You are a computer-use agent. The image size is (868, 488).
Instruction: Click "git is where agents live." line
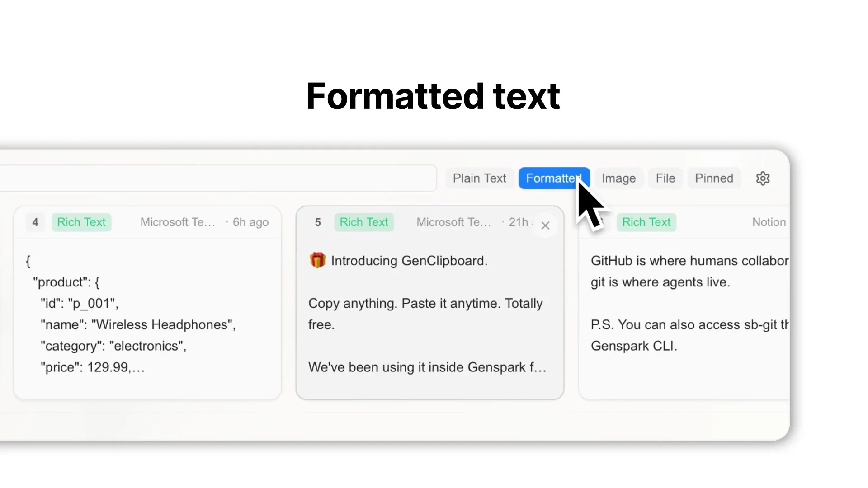coord(660,282)
